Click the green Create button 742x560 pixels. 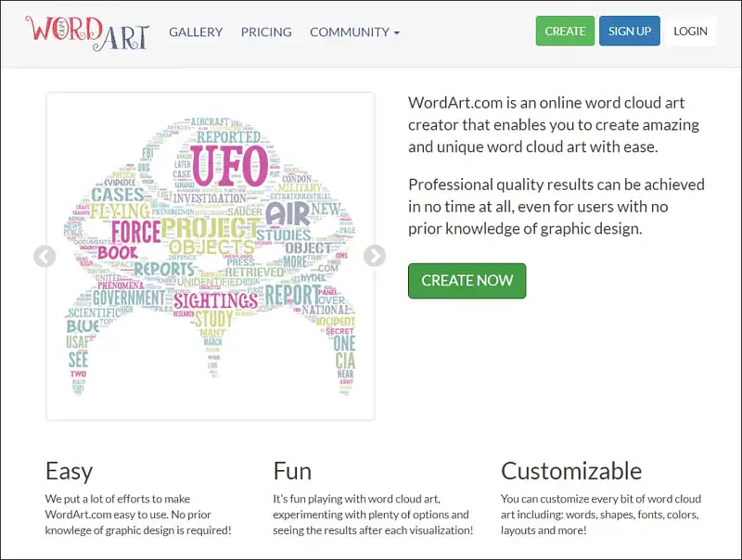coord(565,32)
